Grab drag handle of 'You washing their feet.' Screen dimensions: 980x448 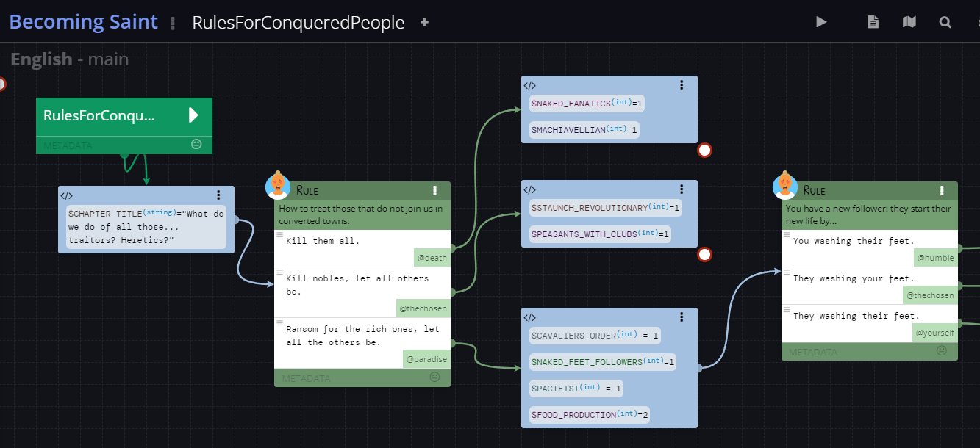[787, 235]
